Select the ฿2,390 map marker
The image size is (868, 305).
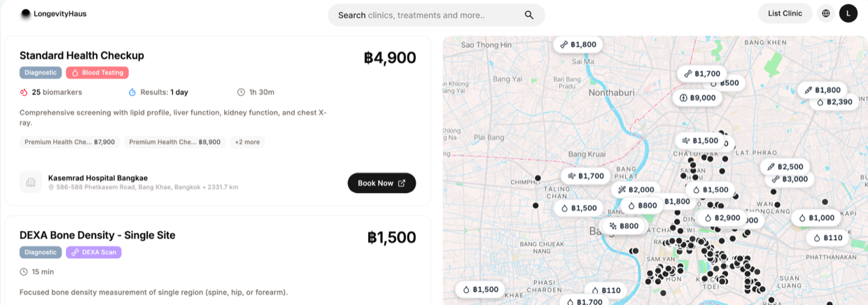[835, 102]
